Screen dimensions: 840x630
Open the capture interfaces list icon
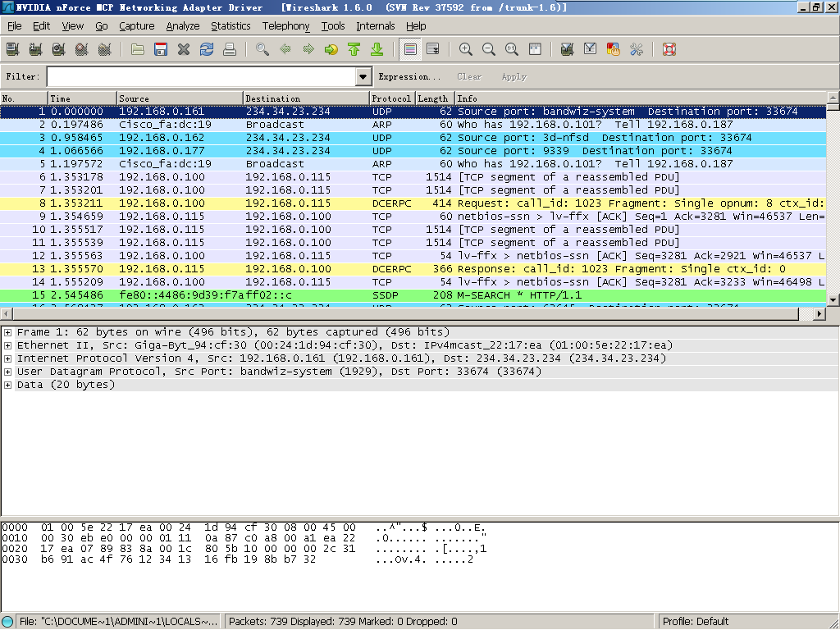[13, 50]
